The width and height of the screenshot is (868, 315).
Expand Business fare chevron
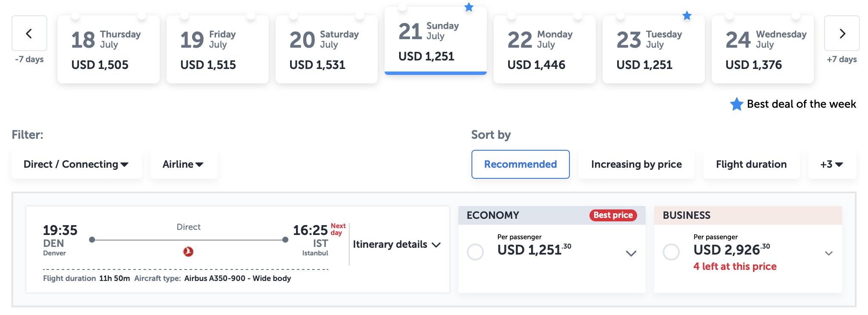click(x=829, y=253)
